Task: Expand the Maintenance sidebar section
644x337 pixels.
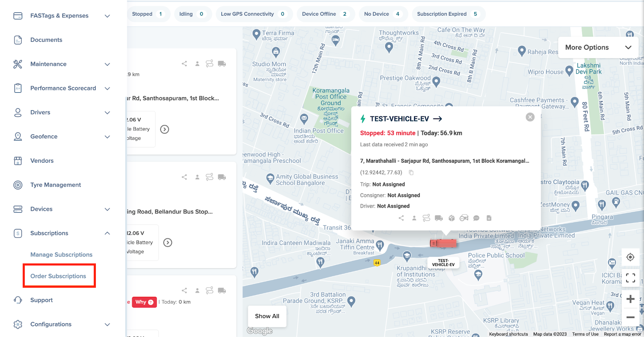Action: 107,64
